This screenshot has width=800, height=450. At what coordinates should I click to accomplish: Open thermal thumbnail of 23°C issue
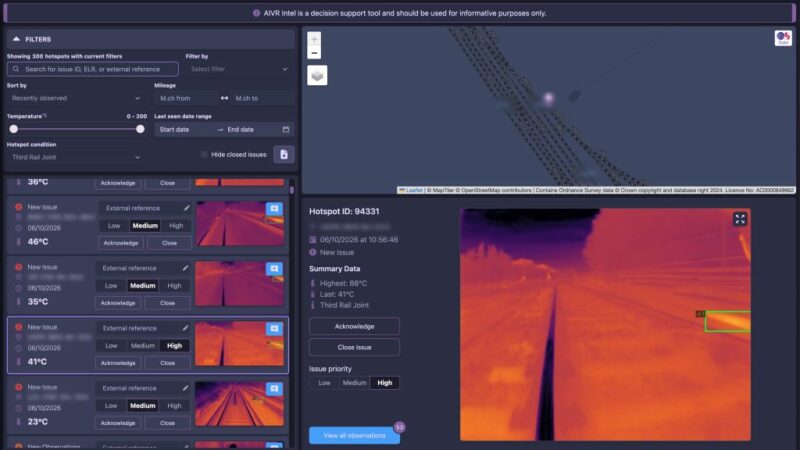239,404
